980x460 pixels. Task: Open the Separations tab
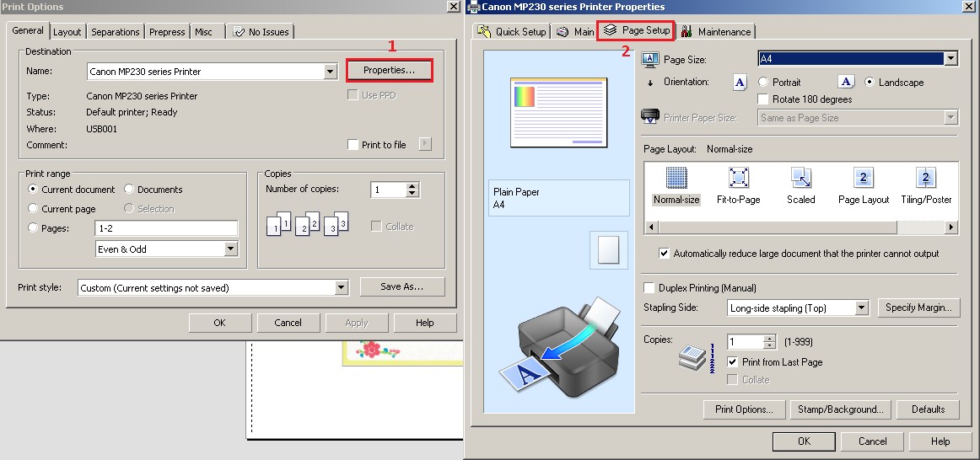point(115,32)
